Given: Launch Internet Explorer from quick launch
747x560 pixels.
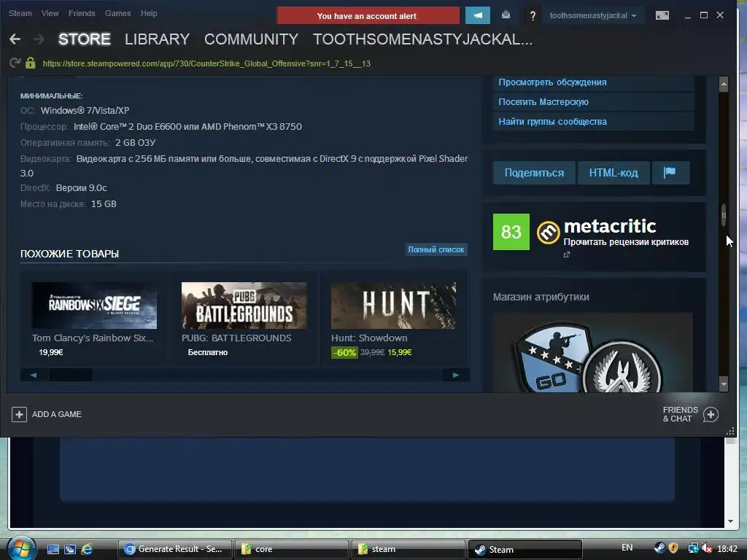Looking at the screenshot, I should click(x=87, y=549).
